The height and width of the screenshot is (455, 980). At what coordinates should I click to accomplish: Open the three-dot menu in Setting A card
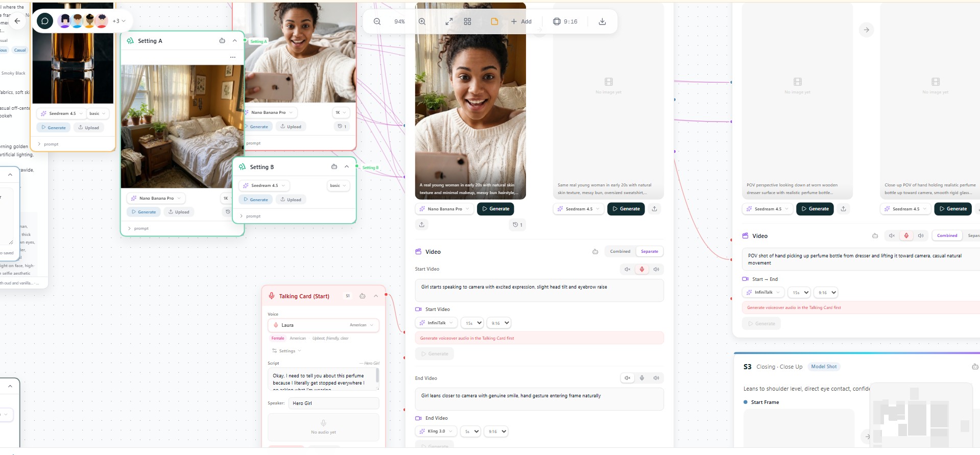pos(233,57)
